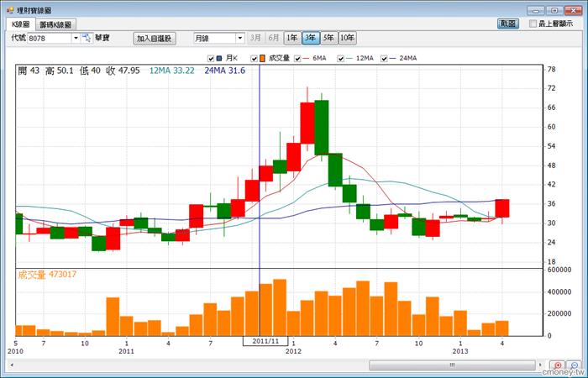Screen dimensions: 588x378
Task: Click the stock search icon beside code field
Action: pos(87,38)
